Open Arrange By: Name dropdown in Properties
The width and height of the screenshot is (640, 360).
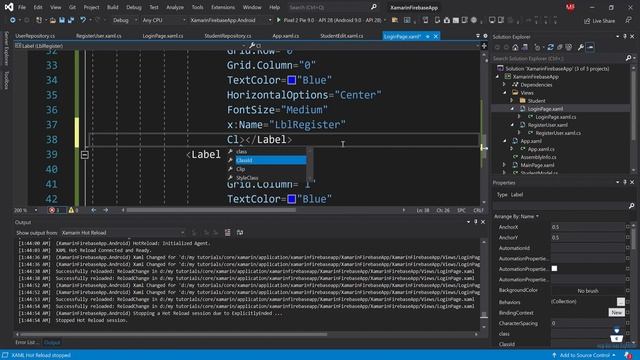(516, 216)
